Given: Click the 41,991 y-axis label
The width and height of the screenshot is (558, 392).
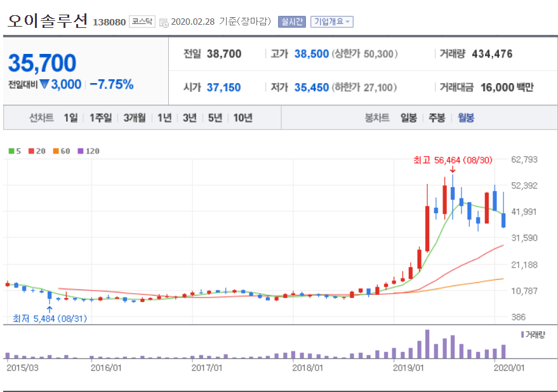Looking at the screenshot, I should [x=524, y=212].
